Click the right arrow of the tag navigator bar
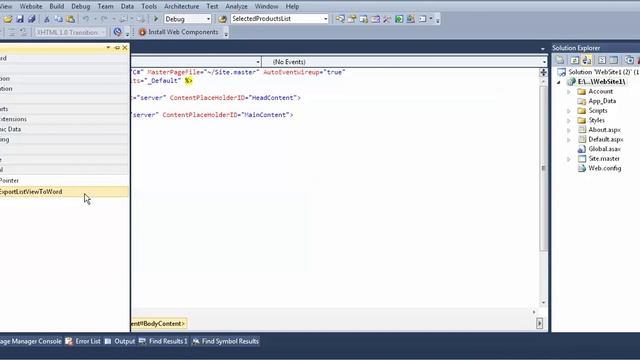Screen dimensions: 640x360 pos(540,323)
